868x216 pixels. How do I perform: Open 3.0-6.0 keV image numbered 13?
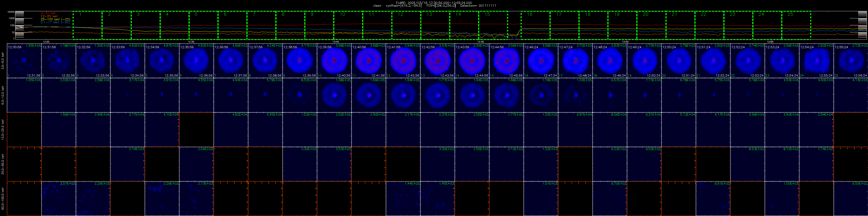[437, 61]
